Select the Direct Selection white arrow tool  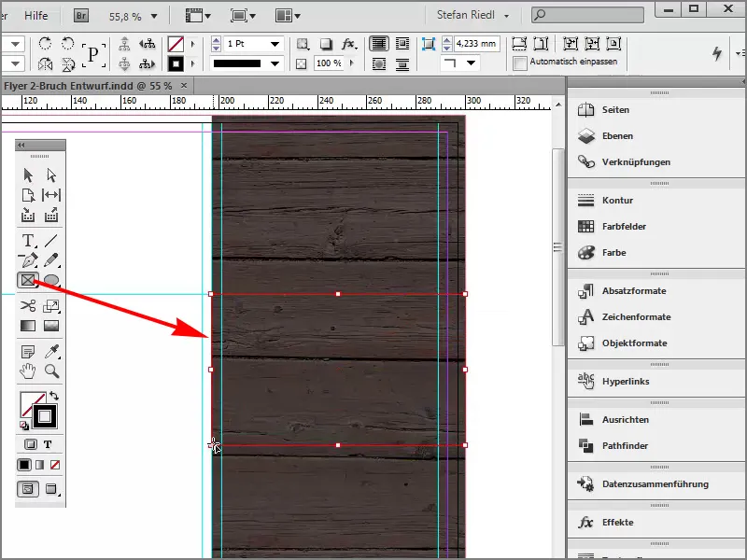tap(51, 175)
